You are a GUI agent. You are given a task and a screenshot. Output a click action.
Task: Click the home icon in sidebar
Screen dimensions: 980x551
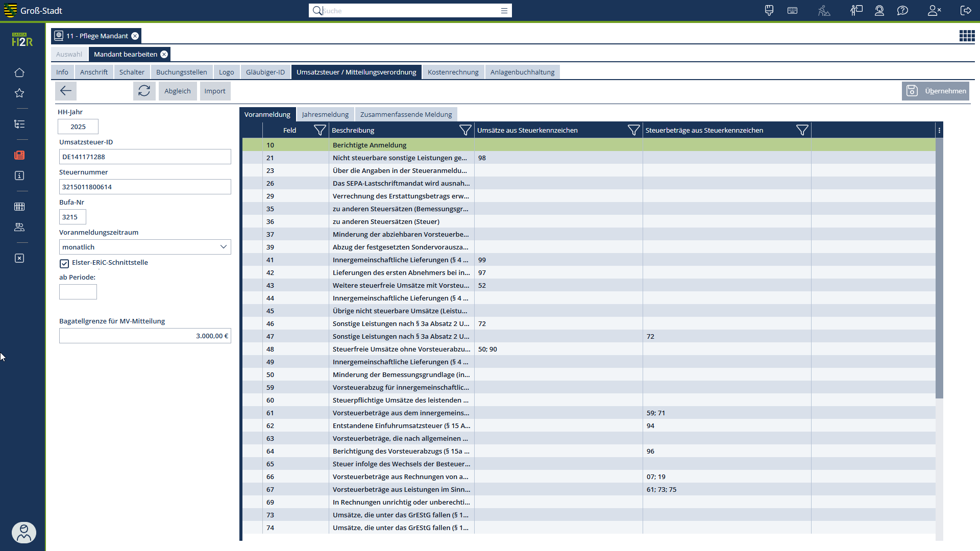(x=19, y=72)
